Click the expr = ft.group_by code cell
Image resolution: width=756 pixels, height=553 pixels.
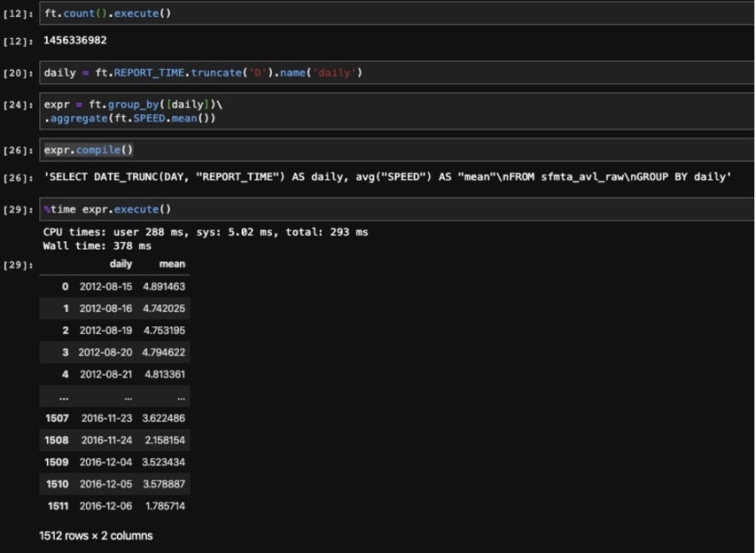pyautogui.click(x=396, y=112)
